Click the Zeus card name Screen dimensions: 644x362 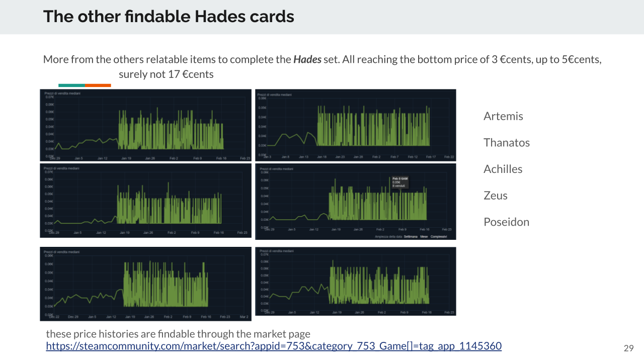[495, 196]
